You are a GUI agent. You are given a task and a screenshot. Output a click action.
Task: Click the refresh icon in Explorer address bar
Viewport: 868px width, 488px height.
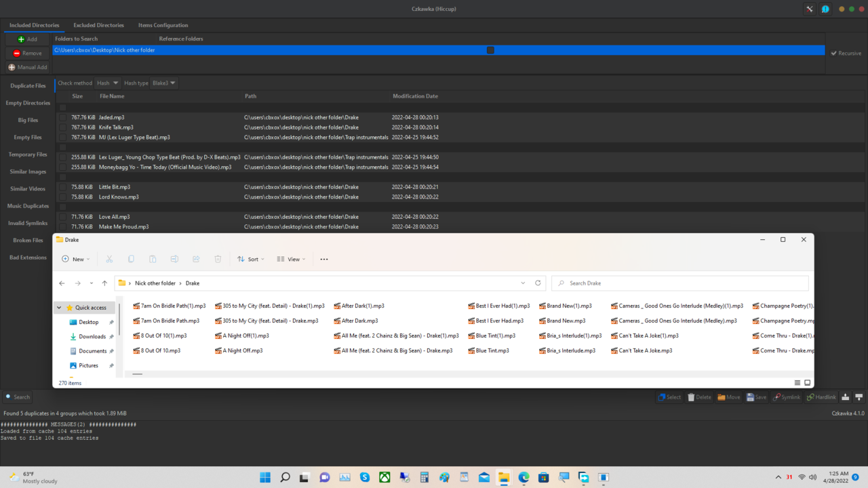(x=538, y=283)
